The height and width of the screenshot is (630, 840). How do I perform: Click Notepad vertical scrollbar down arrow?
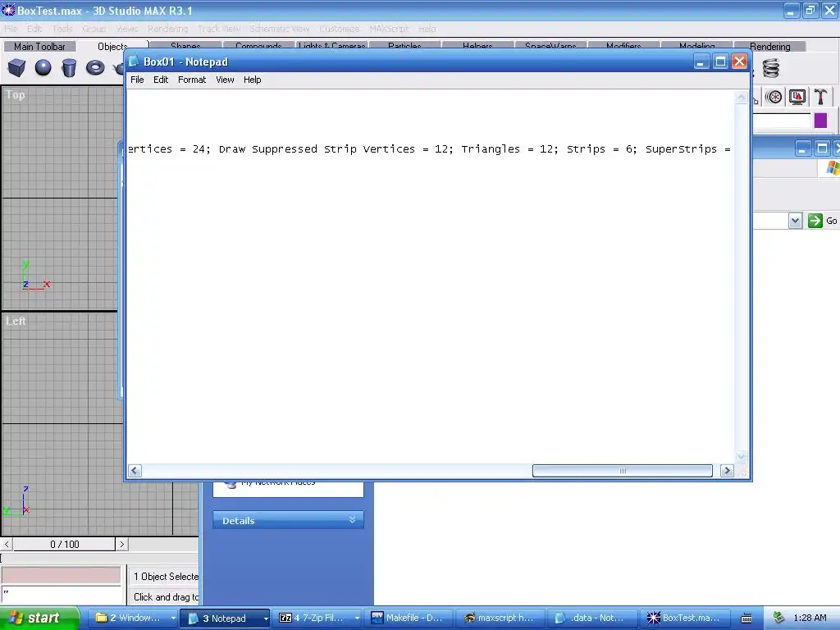[741, 456]
